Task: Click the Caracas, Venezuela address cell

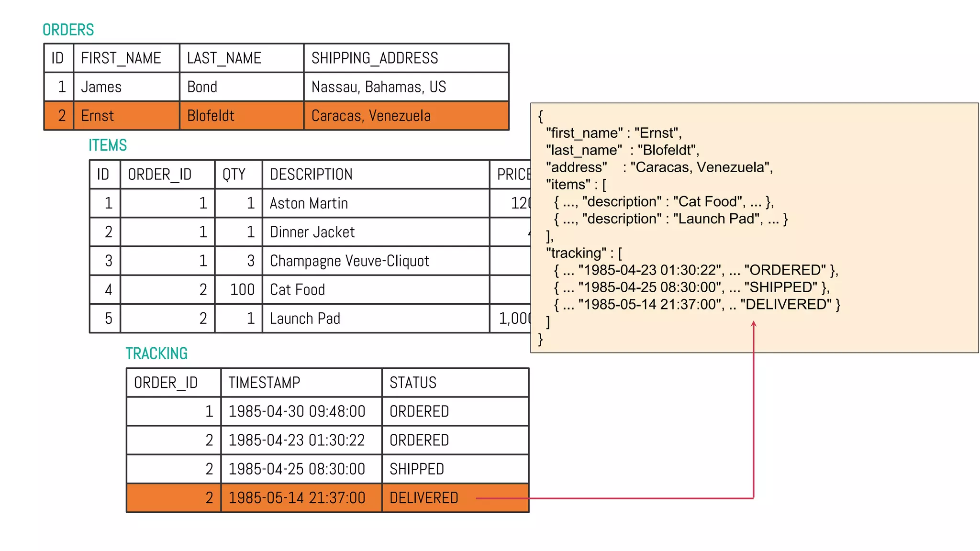Action: tap(371, 116)
